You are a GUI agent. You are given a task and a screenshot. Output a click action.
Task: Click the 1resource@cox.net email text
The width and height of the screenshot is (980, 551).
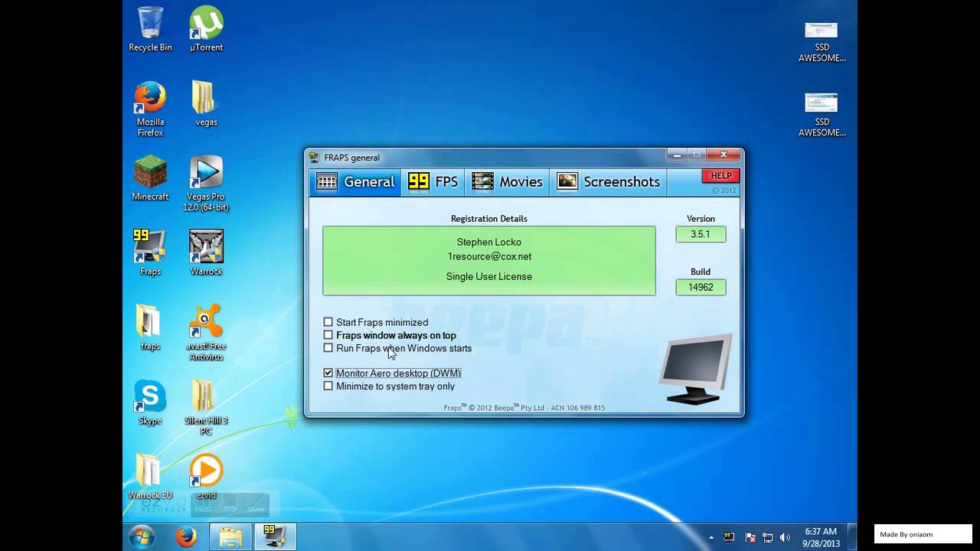pos(489,256)
